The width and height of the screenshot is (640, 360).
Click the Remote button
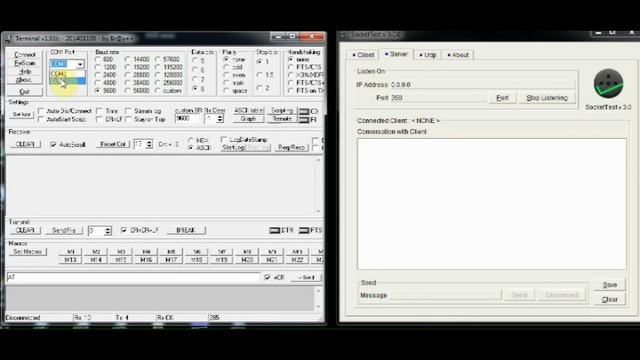pos(282,119)
